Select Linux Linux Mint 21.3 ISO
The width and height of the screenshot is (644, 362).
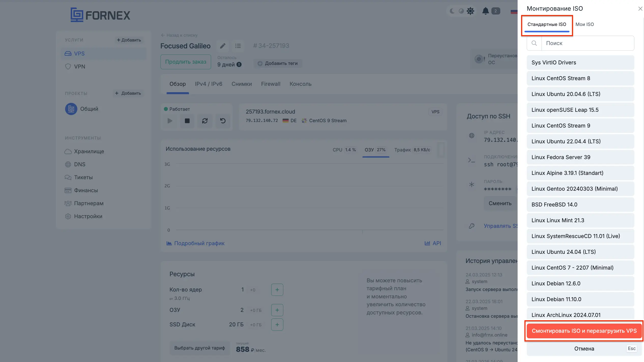tap(580, 220)
